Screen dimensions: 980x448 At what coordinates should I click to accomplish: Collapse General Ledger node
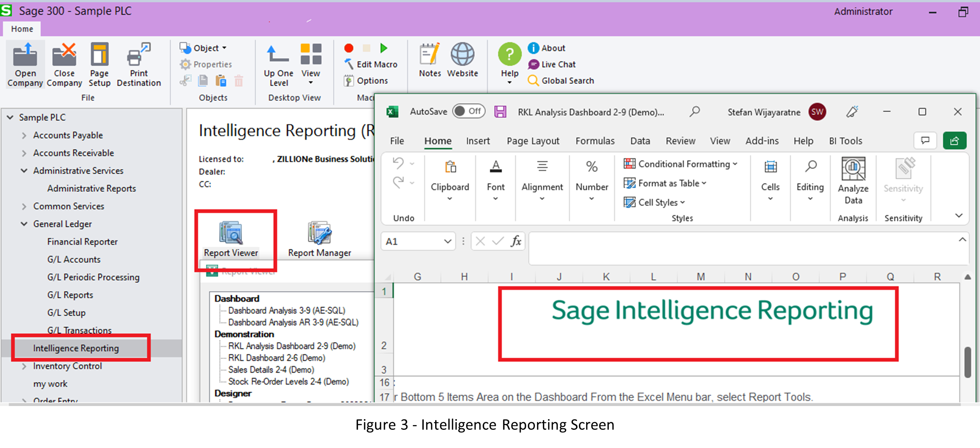pyautogui.click(x=24, y=224)
